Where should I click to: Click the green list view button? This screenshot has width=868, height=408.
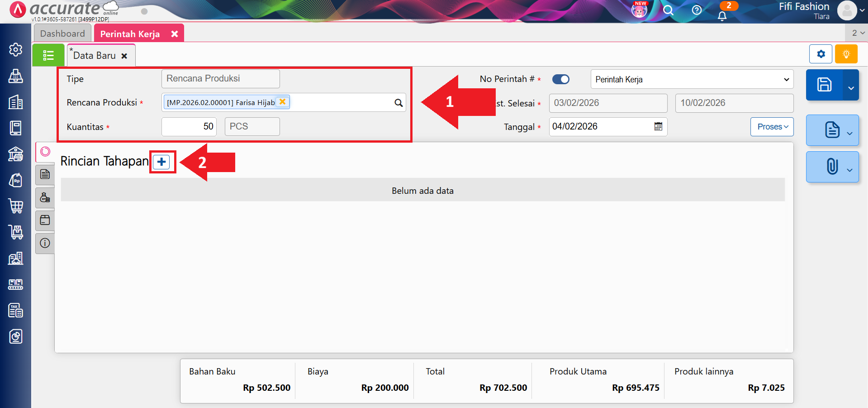pos(48,55)
